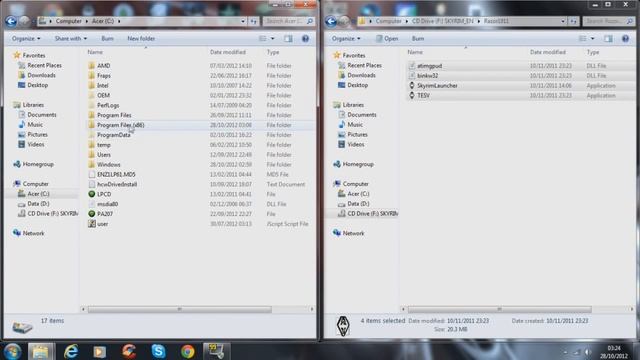
Task: Open Windows Media Player from the taskbar
Action: (x=100, y=351)
